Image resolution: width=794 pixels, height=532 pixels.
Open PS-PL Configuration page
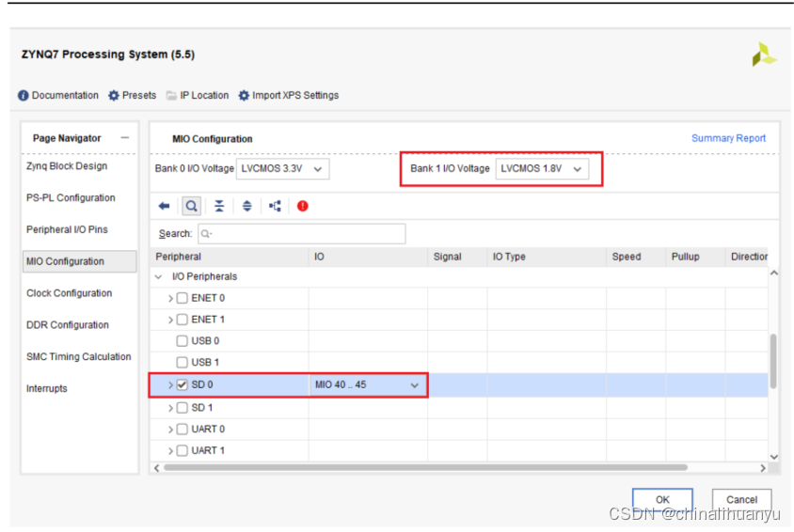[71, 197]
